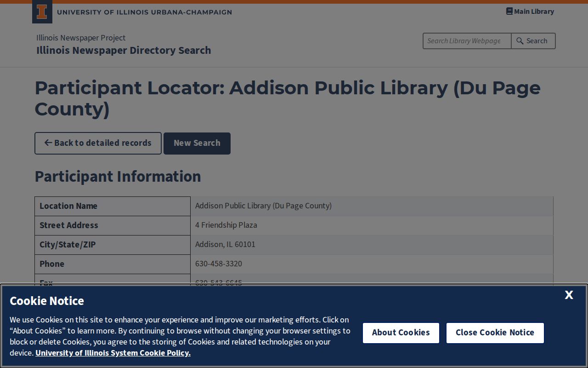Click the University of Illinois block I logo
The width and height of the screenshot is (588, 368).
[x=42, y=12]
